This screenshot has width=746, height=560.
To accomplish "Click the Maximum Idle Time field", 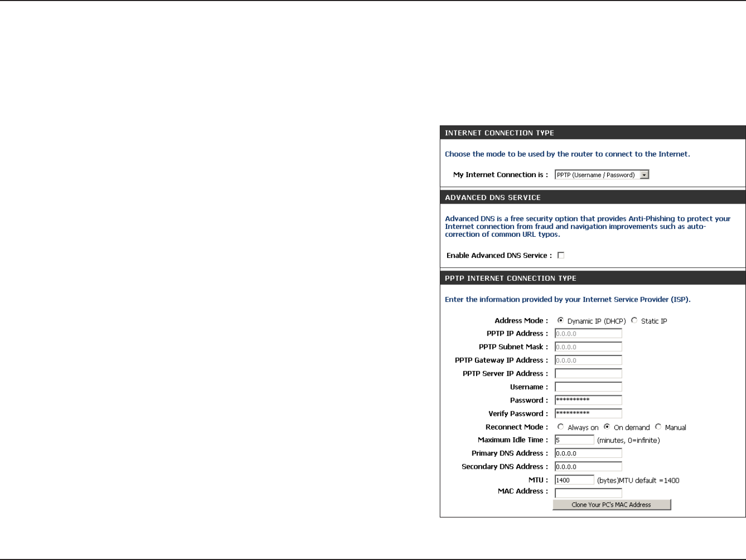I will [x=575, y=440].
